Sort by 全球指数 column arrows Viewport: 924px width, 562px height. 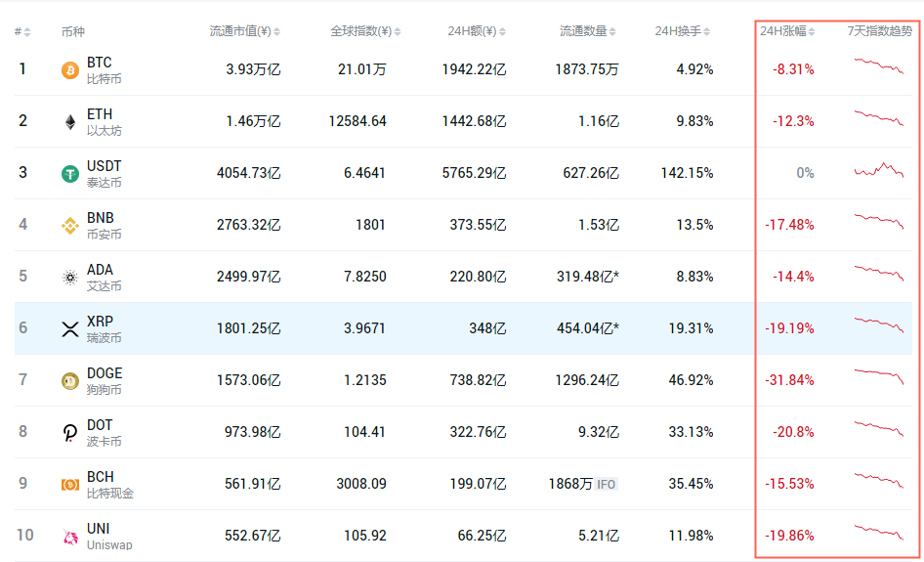pos(398,32)
